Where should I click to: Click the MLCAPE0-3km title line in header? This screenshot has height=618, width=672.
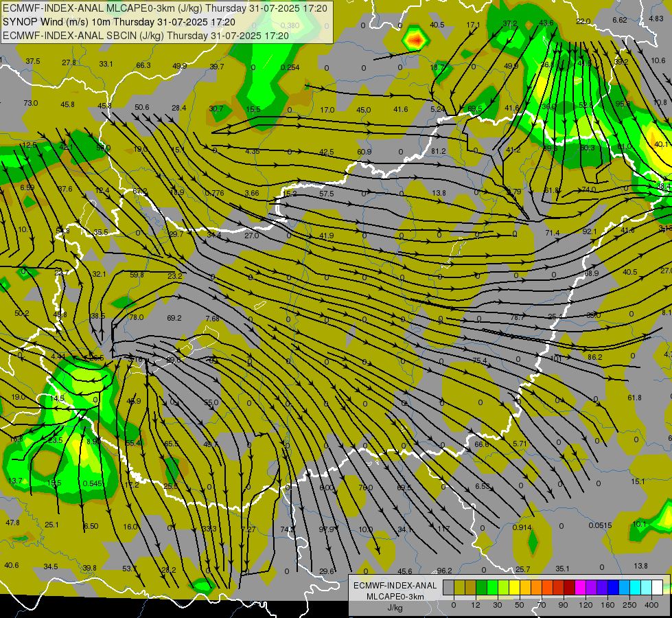tap(165, 8)
